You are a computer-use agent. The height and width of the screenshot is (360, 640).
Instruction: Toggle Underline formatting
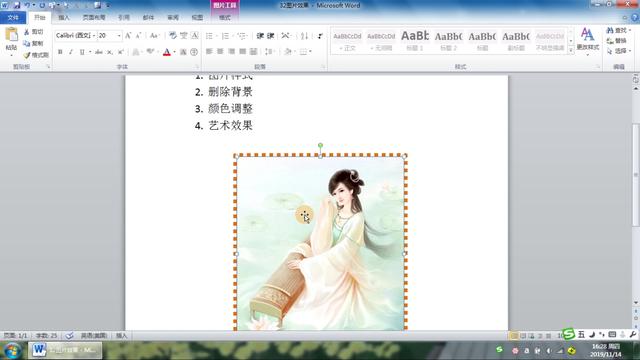82,52
